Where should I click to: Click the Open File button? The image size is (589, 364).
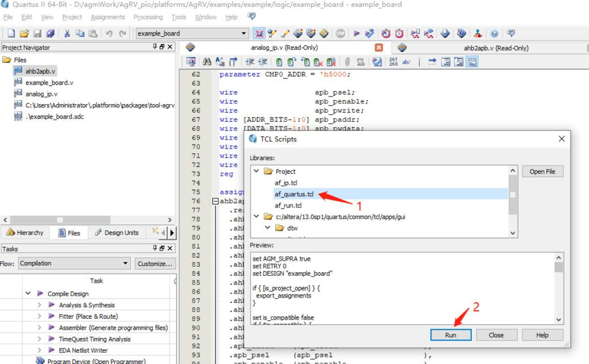[x=542, y=172]
